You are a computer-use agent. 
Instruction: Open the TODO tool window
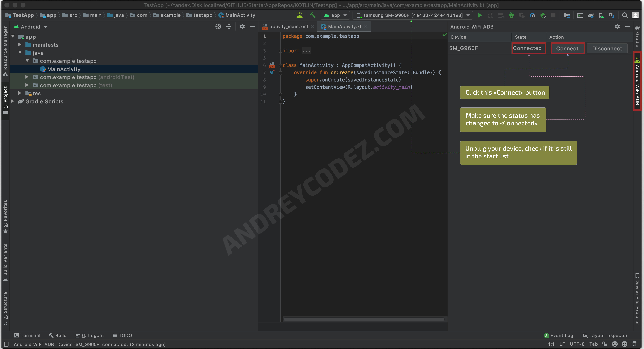tap(122, 335)
